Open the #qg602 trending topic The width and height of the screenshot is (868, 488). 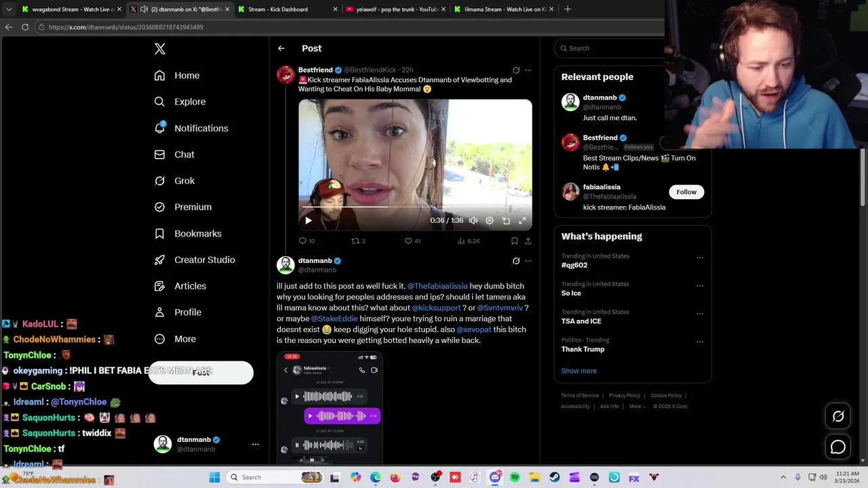(574, 265)
